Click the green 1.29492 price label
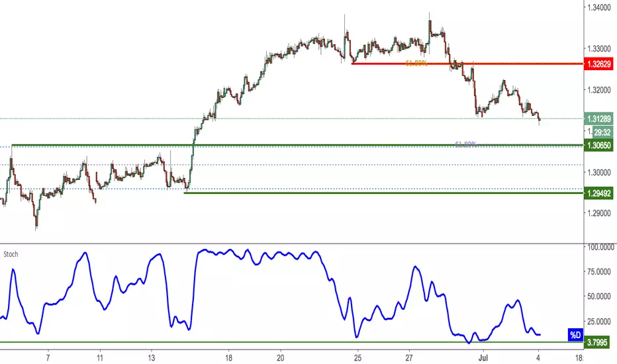Image resolution: width=617 pixels, height=364 pixels. click(598, 193)
